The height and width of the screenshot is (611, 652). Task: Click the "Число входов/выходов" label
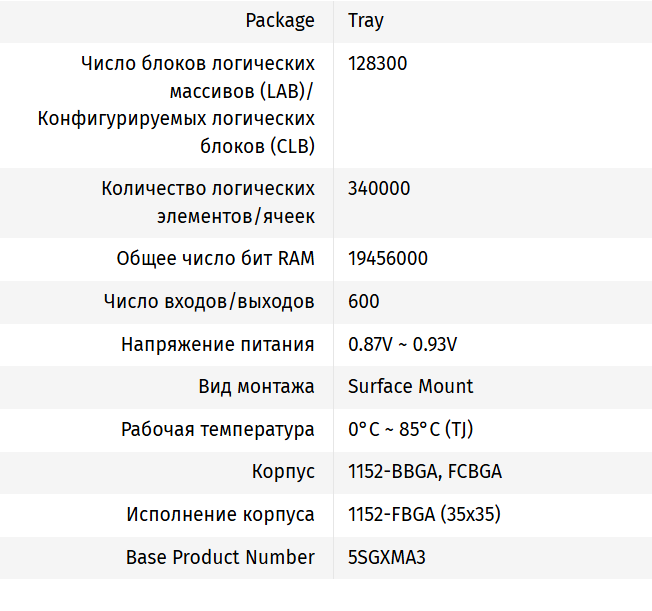pos(209,301)
